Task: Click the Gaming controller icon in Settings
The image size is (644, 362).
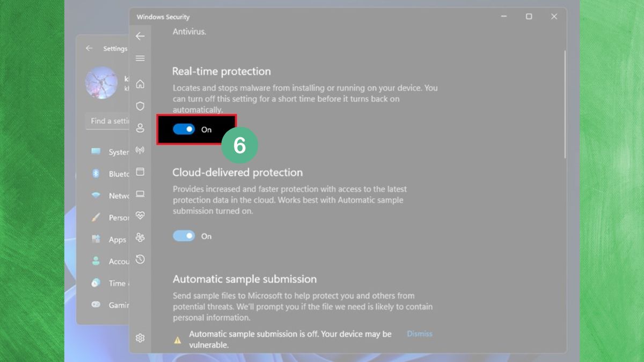Action: coord(96,305)
